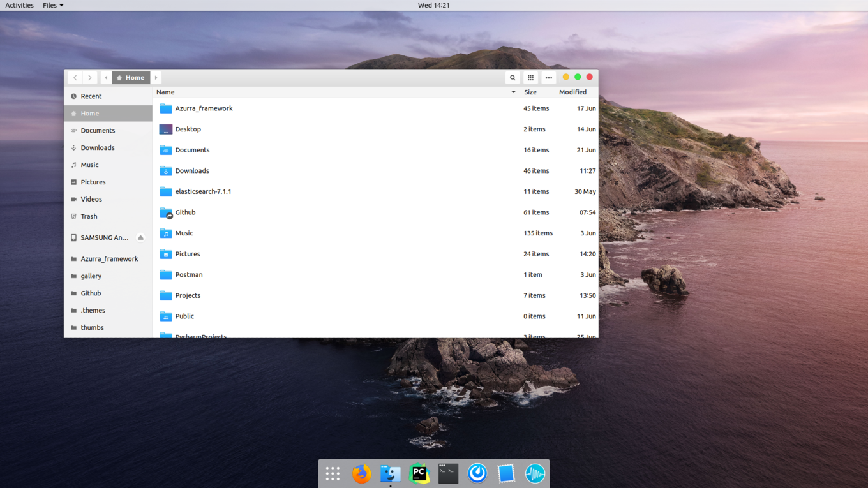Viewport: 868px width, 488px height.
Task: Select the Projects folder icon
Action: pyautogui.click(x=166, y=296)
